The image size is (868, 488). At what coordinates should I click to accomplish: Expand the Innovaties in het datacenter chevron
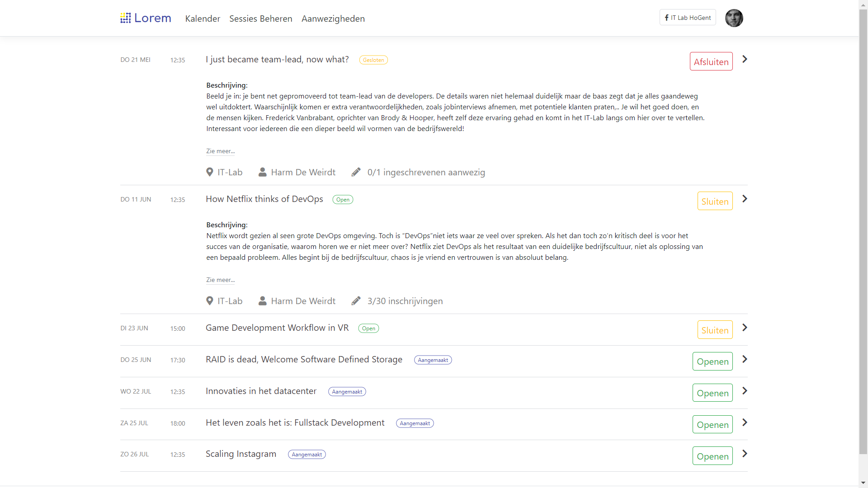coord(745,391)
